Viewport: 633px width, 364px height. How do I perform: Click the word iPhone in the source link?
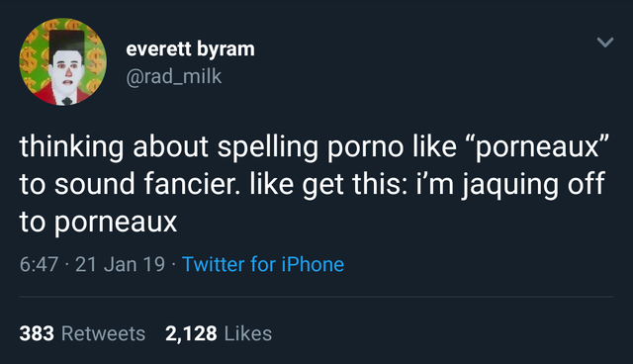coord(313,264)
